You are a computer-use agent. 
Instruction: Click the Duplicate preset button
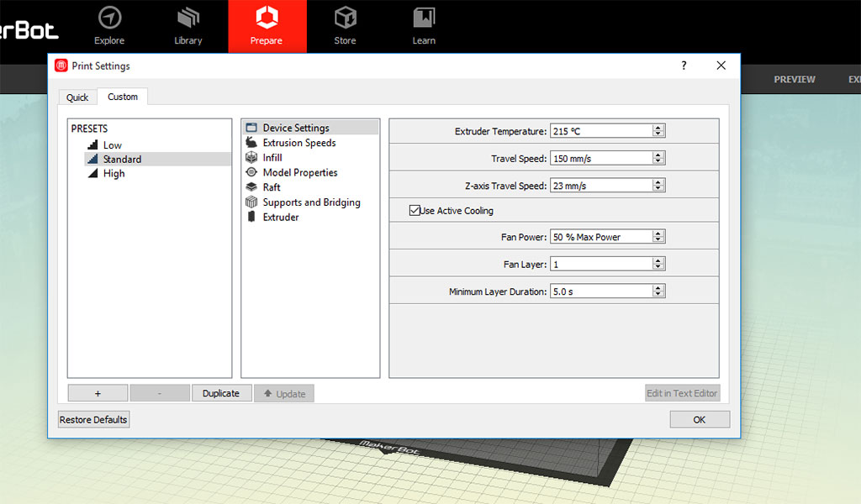click(221, 393)
